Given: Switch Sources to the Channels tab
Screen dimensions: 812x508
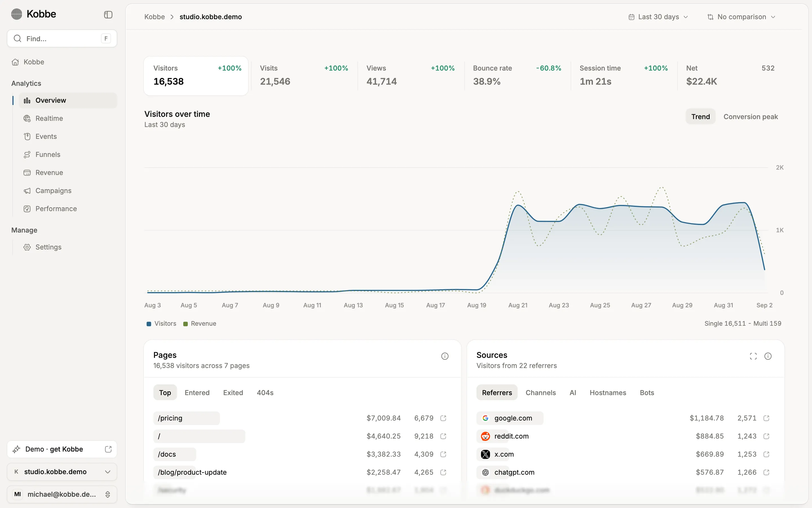Looking at the screenshot, I should tap(540, 392).
